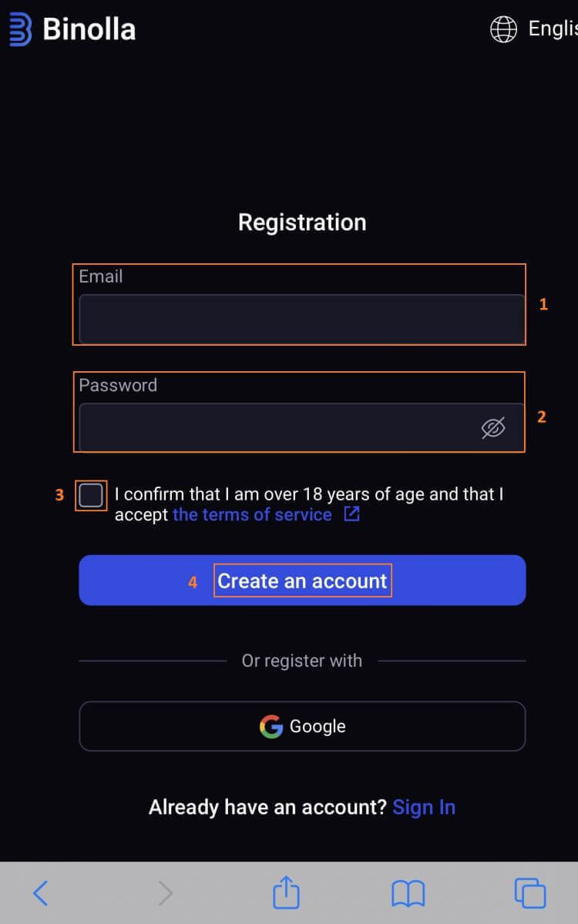Select the Registration heading area

(x=301, y=223)
